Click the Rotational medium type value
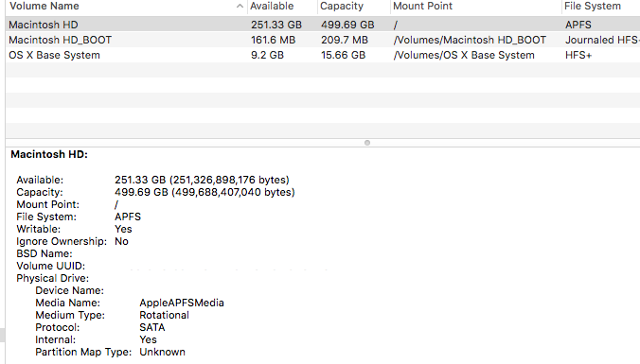 (164, 315)
